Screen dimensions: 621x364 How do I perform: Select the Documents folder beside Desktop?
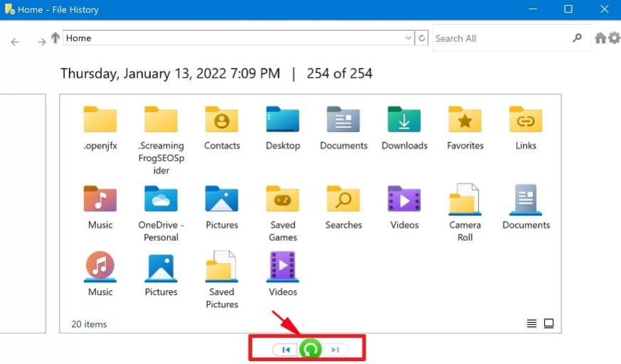pos(344,129)
